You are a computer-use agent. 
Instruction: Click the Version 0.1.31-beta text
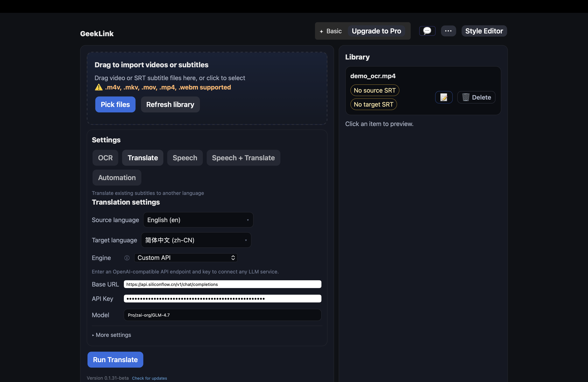click(x=108, y=378)
